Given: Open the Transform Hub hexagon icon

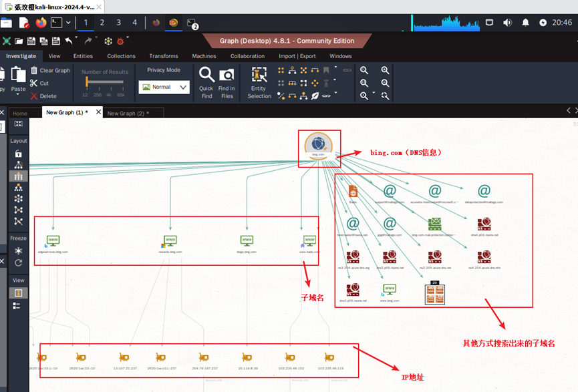Looking at the screenshot, I should [108, 41].
